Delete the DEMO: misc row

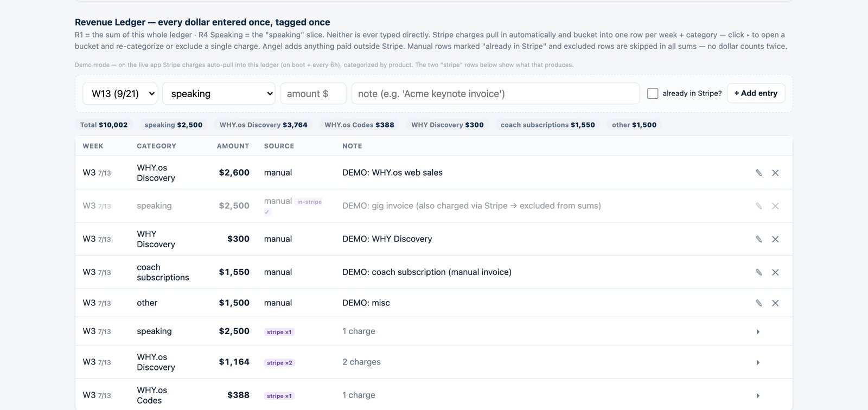coord(775,303)
